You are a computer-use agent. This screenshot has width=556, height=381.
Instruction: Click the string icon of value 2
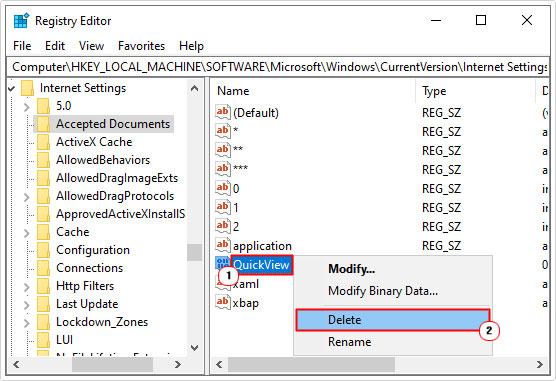coord(223,226)
